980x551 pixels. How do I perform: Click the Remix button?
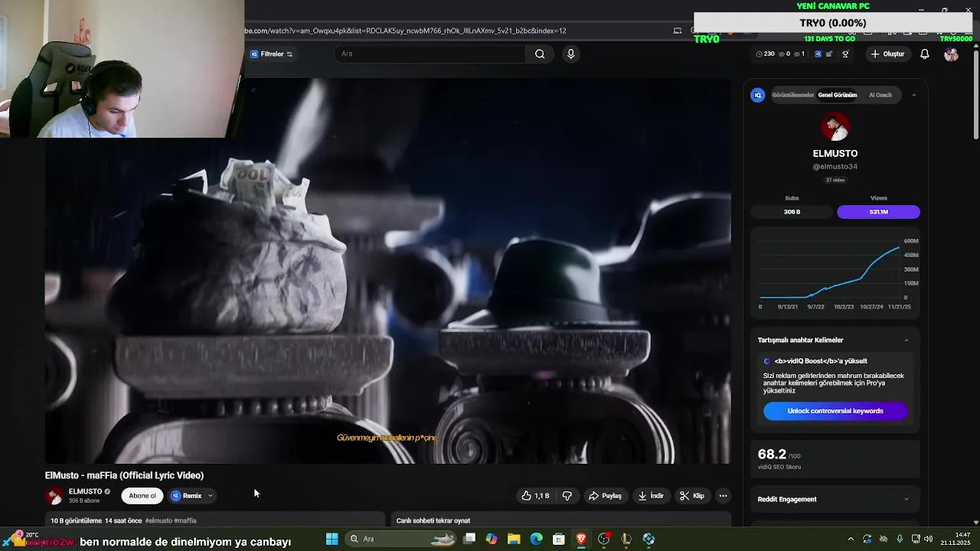click(x=187, y=496)
